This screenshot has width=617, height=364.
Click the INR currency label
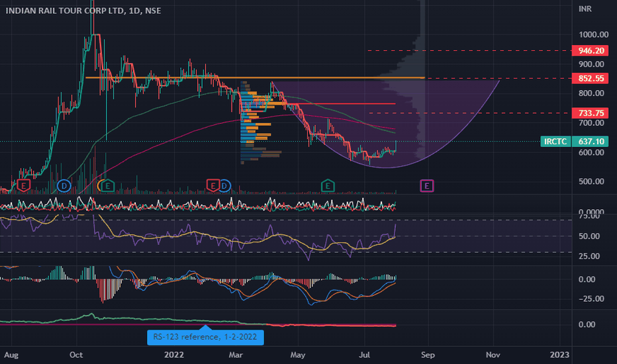pyautogui.click(x=585, y=9)
